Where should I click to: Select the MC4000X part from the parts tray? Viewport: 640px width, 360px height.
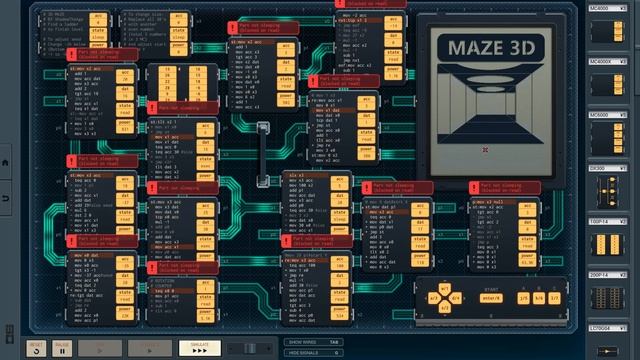click(608, 84)
